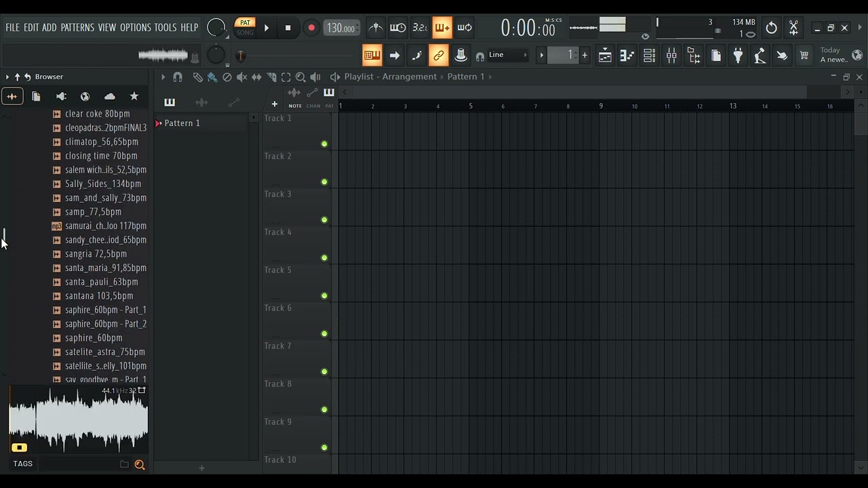
Task: Open the PATTERNS menu
Action: 77,28
